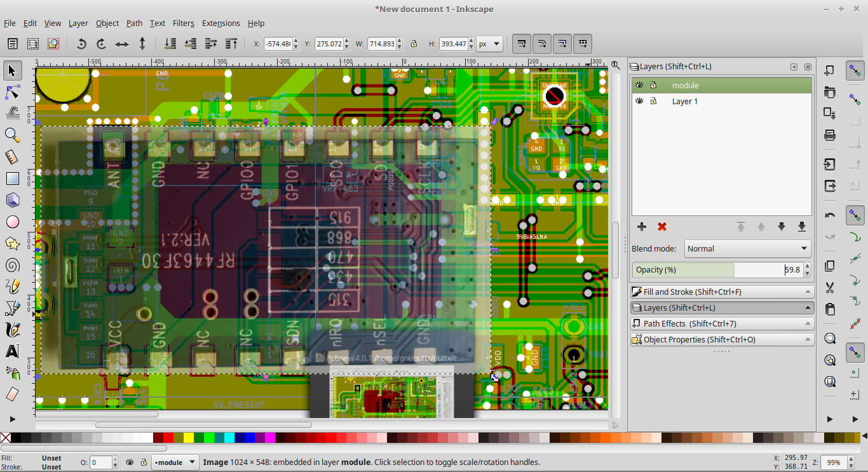Select the Eraser tool

point(12,394)
